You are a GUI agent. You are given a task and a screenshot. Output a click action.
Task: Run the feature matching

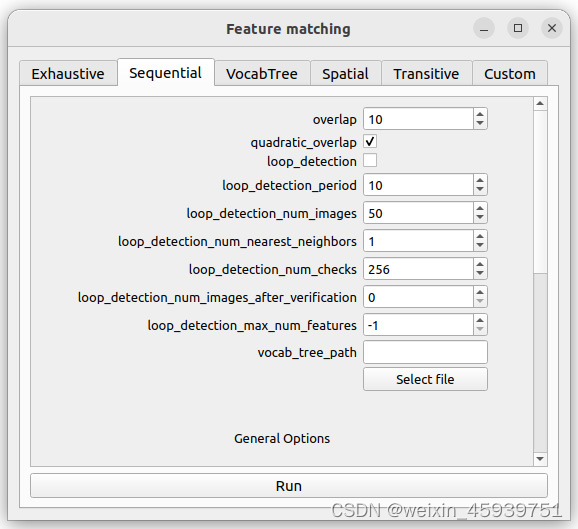[x=289, y=486]
